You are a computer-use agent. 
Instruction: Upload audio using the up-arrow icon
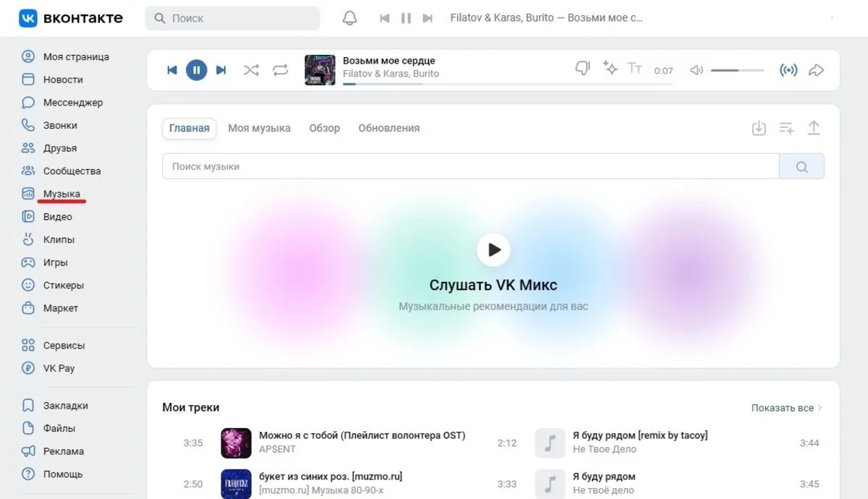click(x=814, y=128)
